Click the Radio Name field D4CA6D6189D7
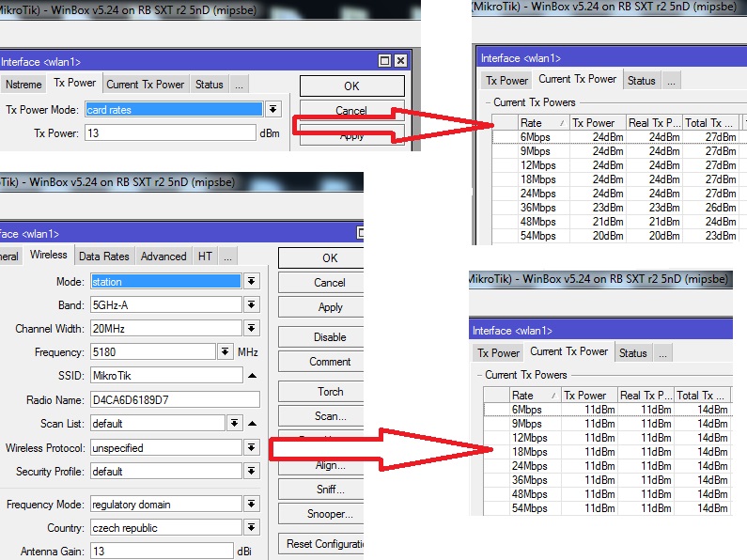The height and width of the screenshot is (560, 747). click(175, 399)
